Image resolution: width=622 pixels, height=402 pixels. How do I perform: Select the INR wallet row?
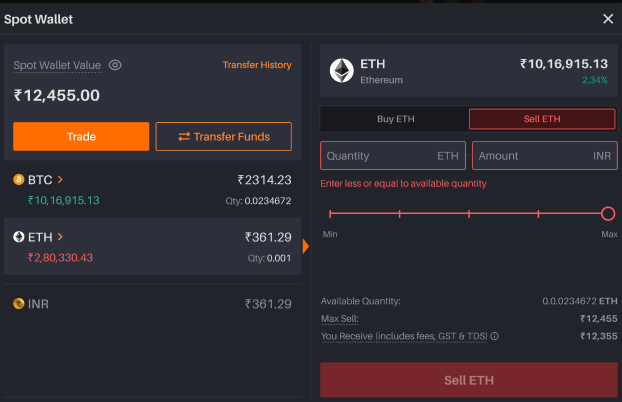pyautogui.click(x=152, y=304)
